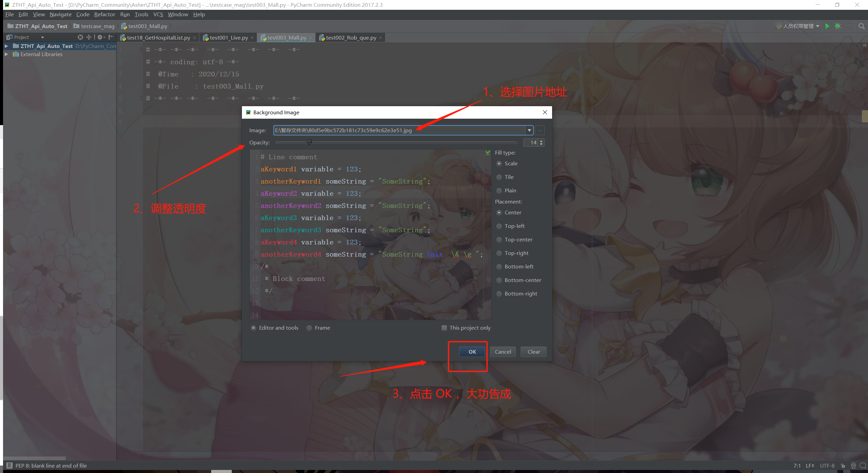Click the browse ... button beside Image field
The height and width of the screenshot is (473, 868).
click(540, 130)
